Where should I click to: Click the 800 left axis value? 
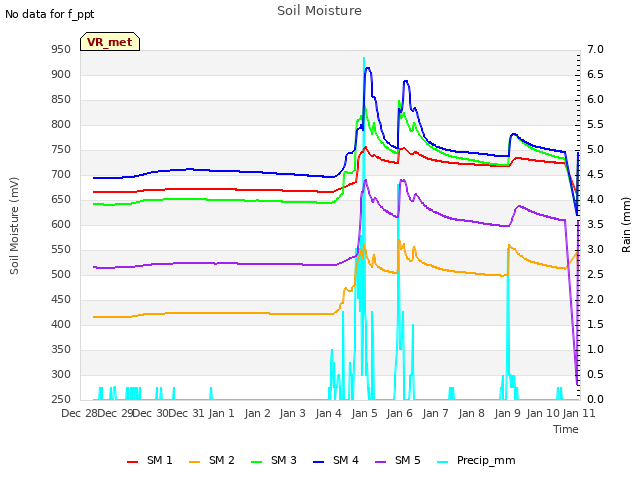(x=61, y=125)
